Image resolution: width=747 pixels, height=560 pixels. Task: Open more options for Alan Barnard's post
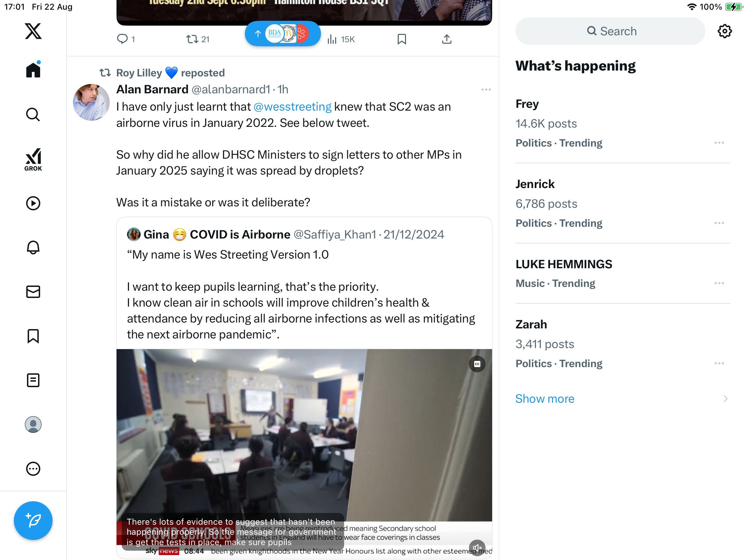486,90
